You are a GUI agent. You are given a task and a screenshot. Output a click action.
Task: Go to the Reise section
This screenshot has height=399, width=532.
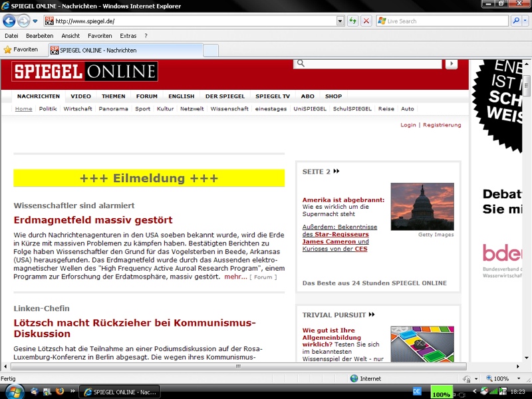386,109
